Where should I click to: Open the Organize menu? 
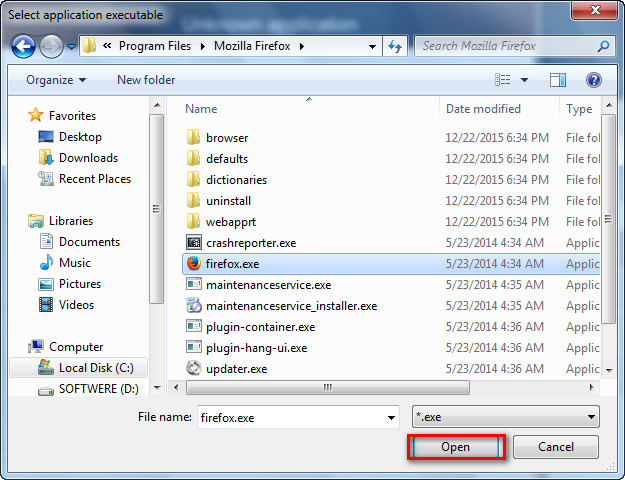pyautogui.click(x=56, y=80)
